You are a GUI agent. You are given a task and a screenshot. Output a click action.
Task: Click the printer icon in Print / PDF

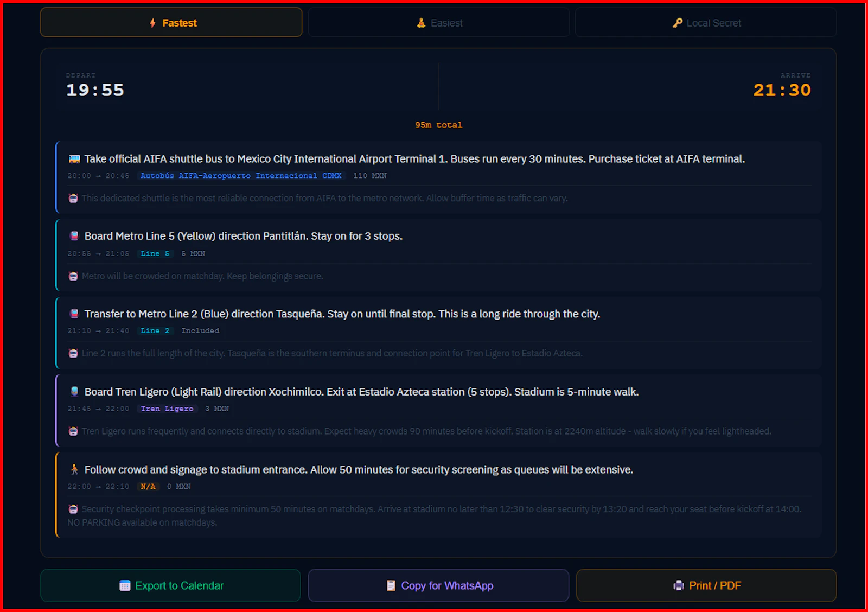click(x=679, y=585)
